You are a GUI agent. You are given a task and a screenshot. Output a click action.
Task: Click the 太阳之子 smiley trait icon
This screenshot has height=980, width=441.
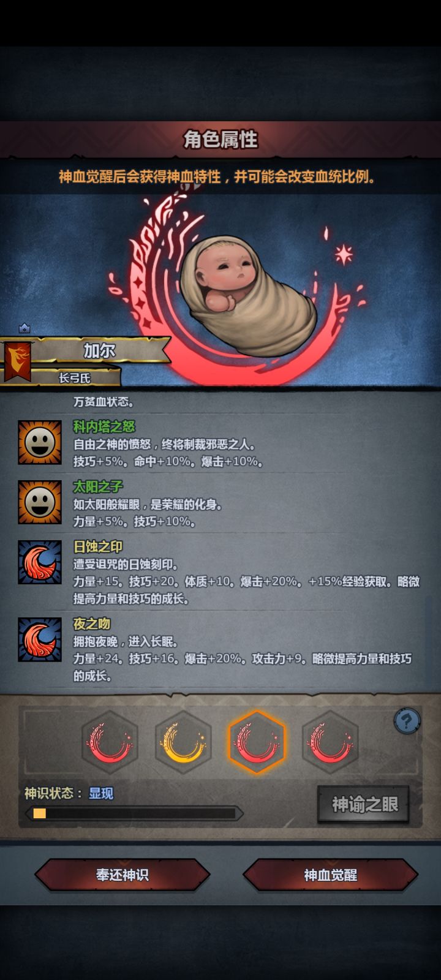click(x=40, y=502)
